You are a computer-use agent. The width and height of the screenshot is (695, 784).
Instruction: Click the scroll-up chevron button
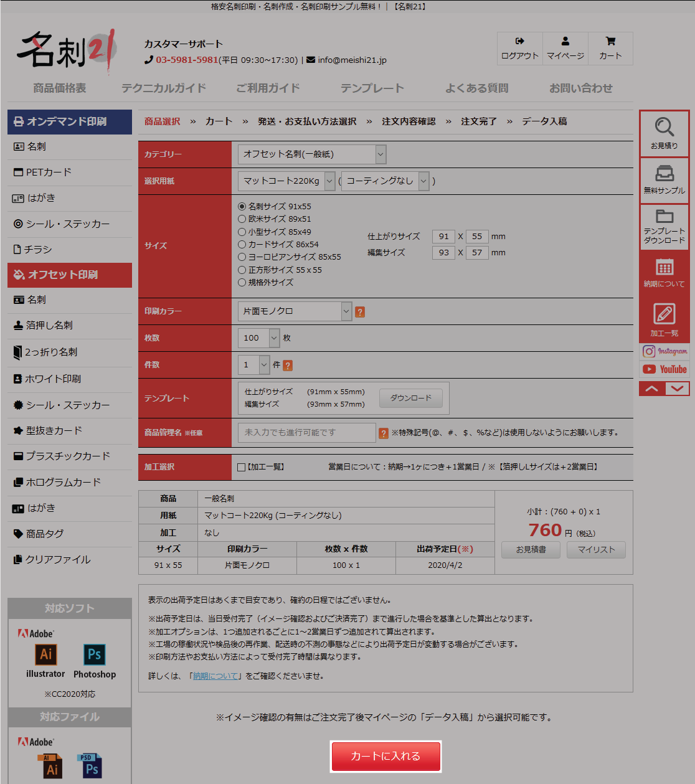[651, 389]
